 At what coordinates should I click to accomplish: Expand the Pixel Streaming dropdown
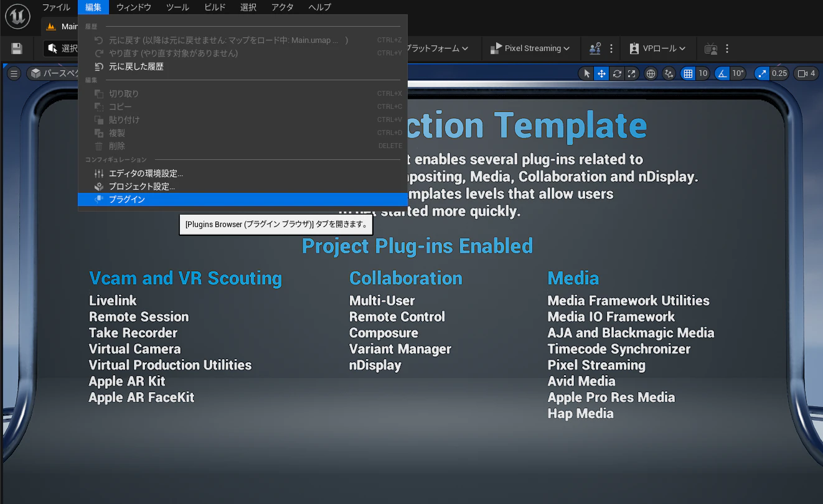530,49
